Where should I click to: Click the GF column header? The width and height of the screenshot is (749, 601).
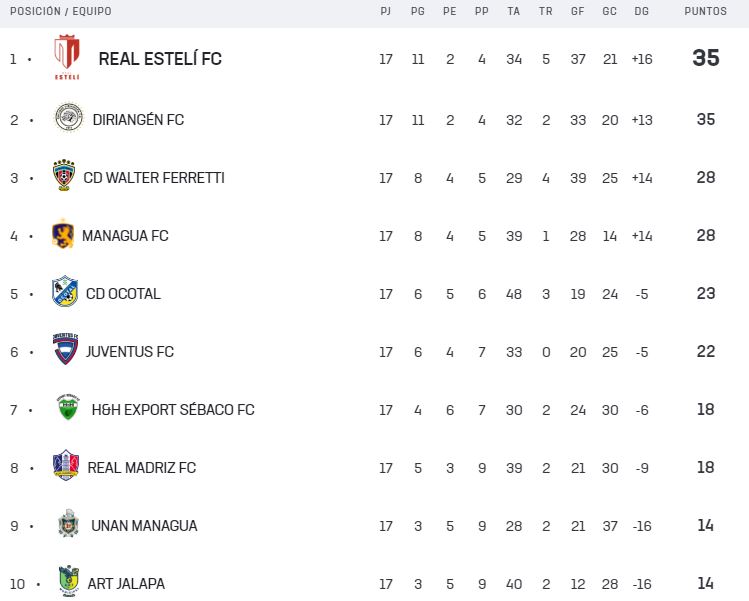click(578, 12)
